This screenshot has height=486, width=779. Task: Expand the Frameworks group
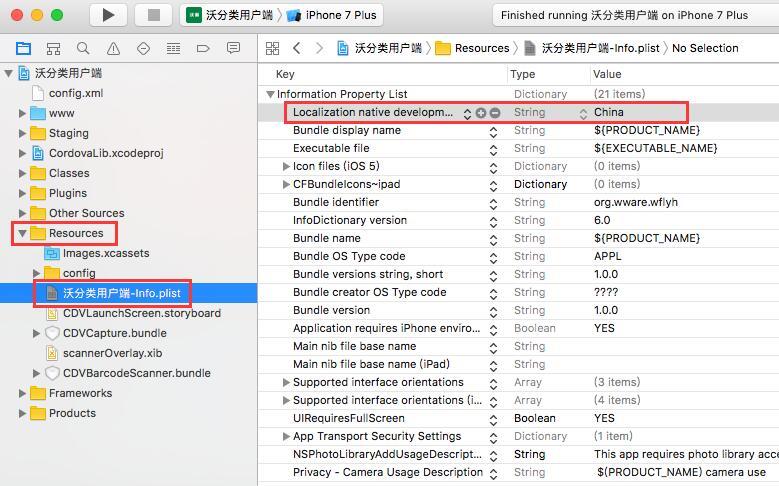(x=22, y=393)
